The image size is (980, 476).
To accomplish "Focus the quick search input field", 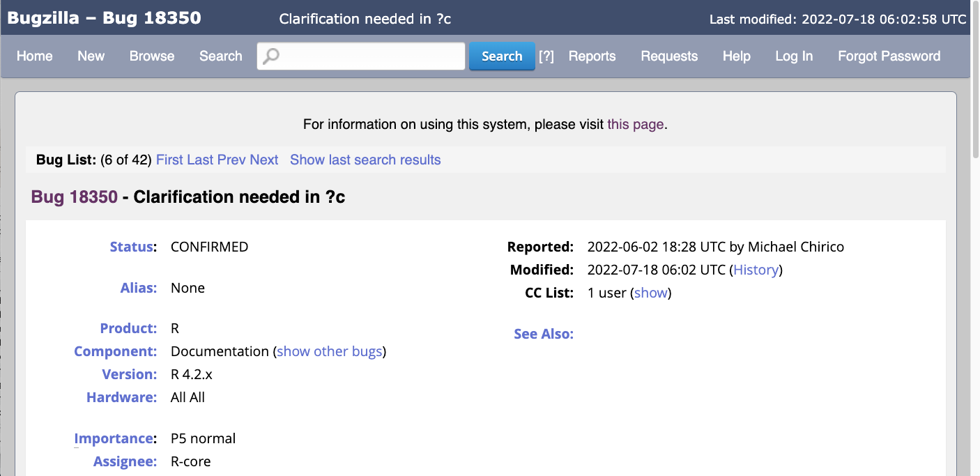I will (369, 56).
